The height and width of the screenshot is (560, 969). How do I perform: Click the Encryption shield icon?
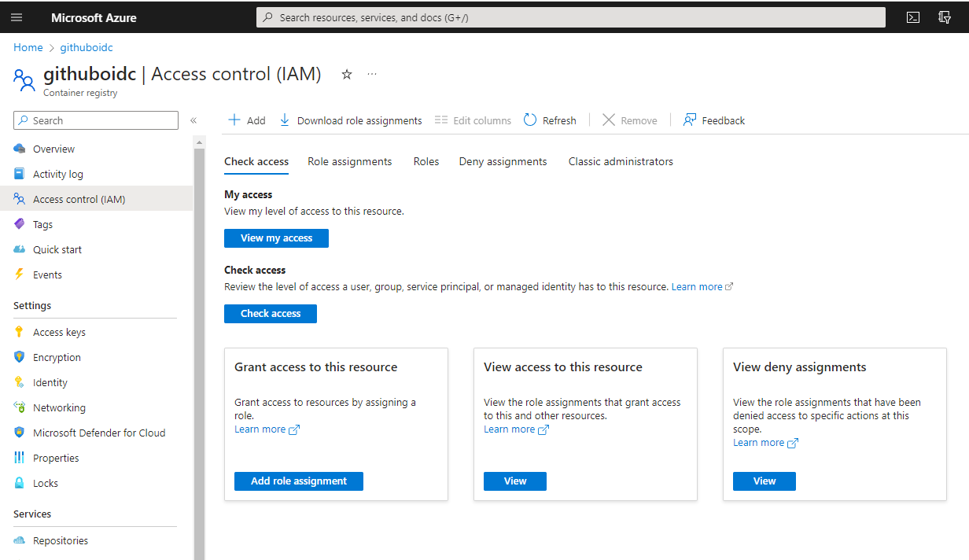[20, 357]
